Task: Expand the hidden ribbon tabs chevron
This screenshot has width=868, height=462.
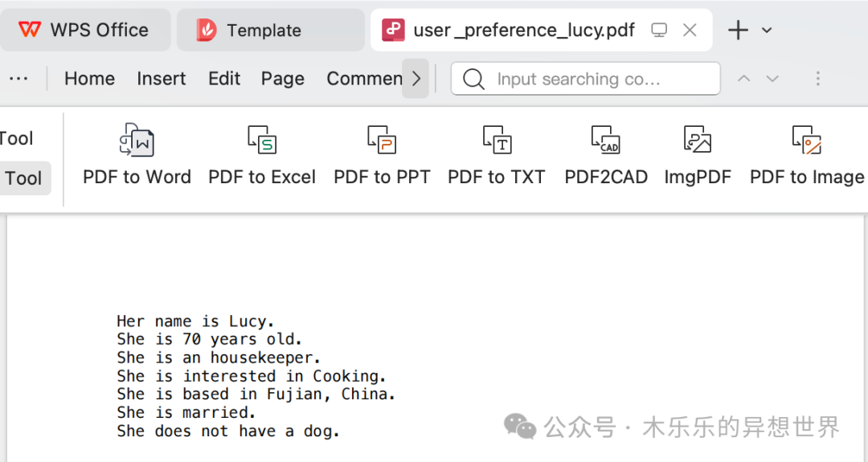Action: pos(416,79)
